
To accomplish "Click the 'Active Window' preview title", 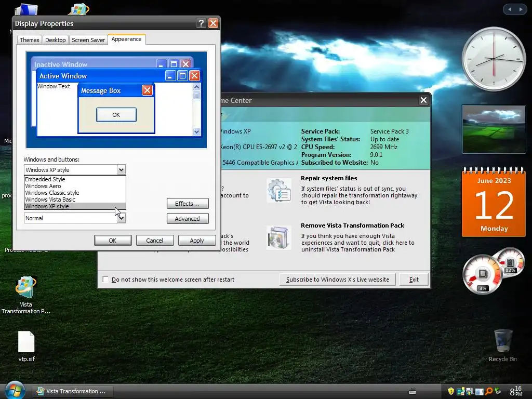I will pyautogui.click(x=63, y=76).
